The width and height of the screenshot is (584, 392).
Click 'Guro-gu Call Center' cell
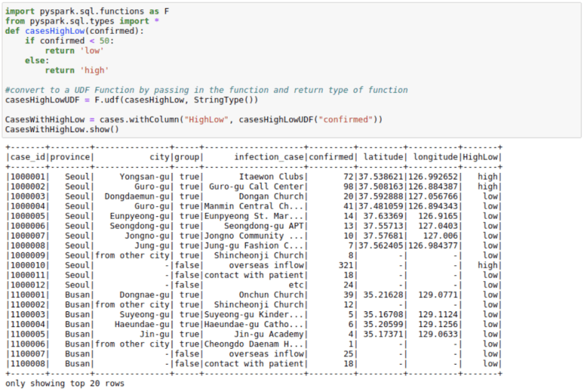pyautogui.click(x=256, y=187)
